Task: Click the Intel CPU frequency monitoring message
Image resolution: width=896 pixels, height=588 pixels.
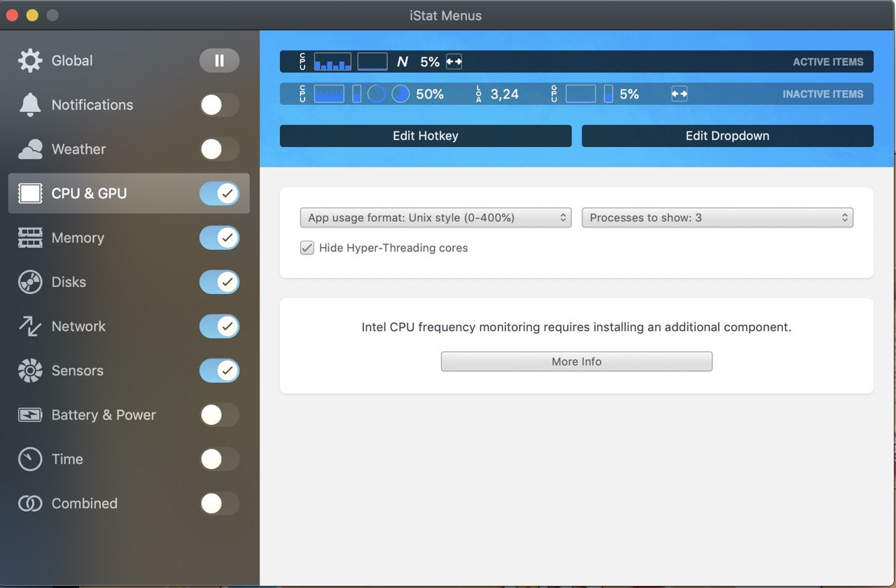Action: pos(577,327)
